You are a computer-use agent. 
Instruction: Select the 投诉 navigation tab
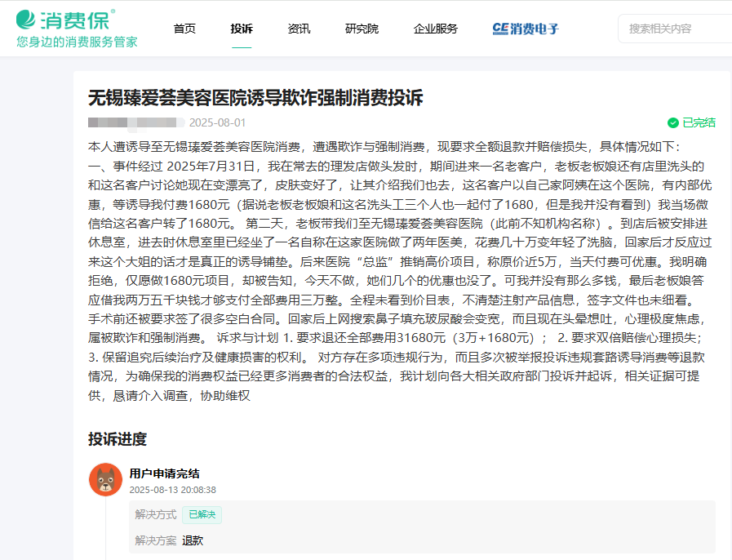[x=242, y=29]
